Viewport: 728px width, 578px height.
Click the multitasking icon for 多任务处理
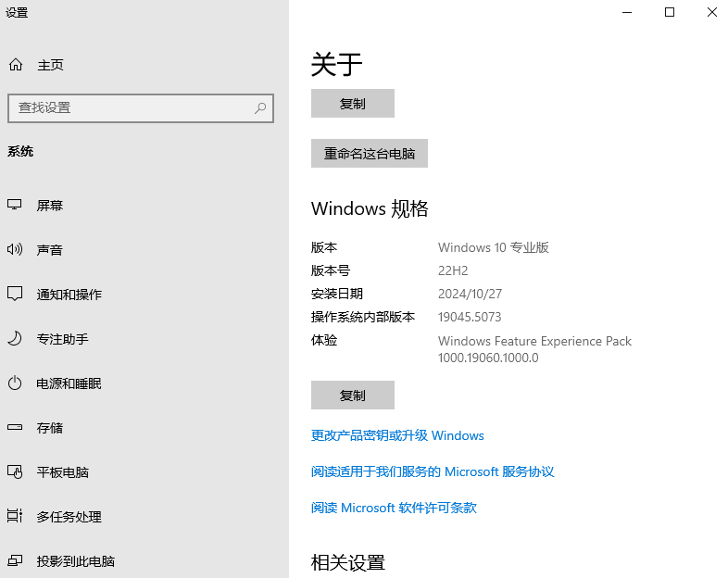pyautogui.click(x=15, y=516)
